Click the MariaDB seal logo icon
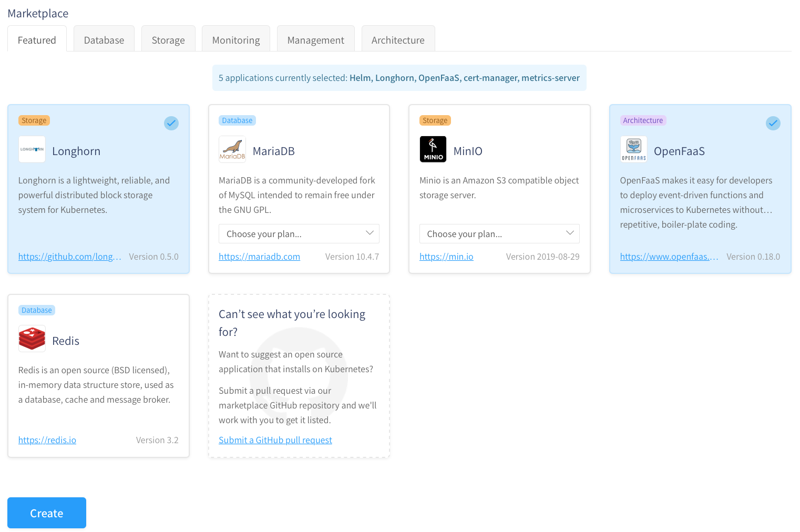The image size is (800, 532). (232, 150)
